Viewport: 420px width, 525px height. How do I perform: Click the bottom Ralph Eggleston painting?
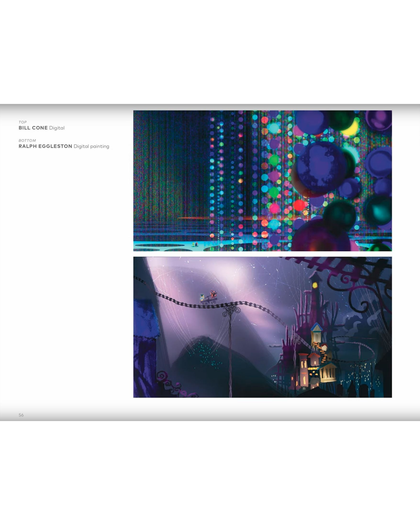pyautogui.click(x=262, y=327)
